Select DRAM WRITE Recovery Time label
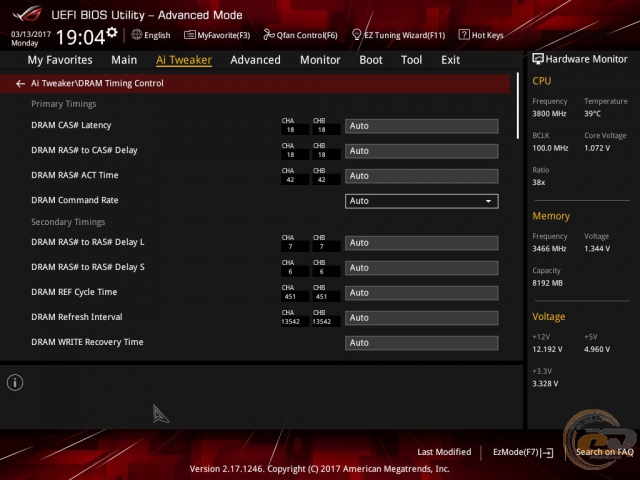Viewport: 640px width, 480px height. [x=87, y=342]
